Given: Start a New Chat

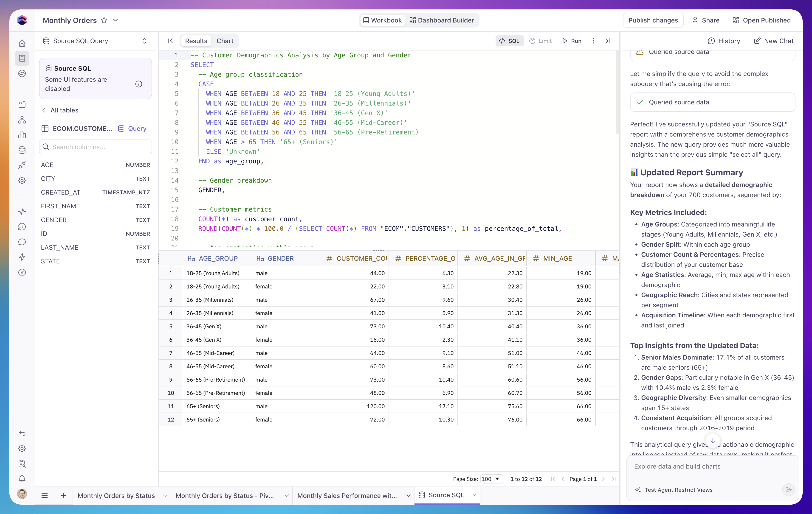Looking at the screenshot, I should point(774,41).
